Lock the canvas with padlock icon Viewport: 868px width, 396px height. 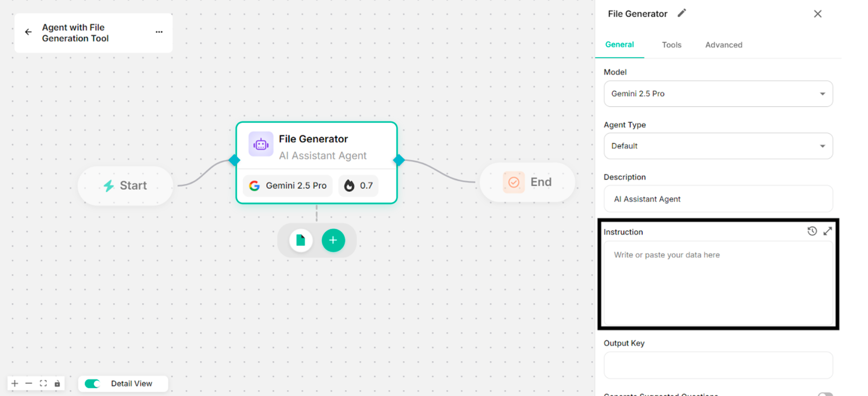57,384
